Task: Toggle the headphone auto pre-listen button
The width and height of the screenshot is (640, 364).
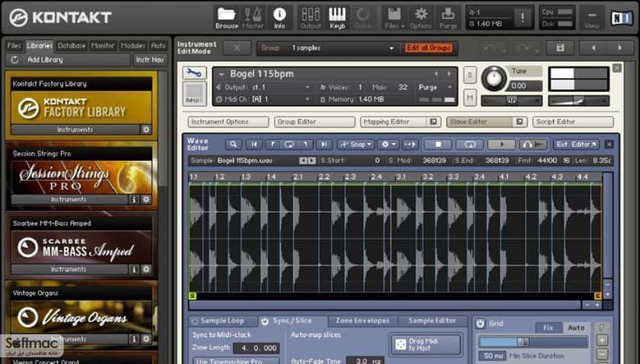Action: coord(533,144)
